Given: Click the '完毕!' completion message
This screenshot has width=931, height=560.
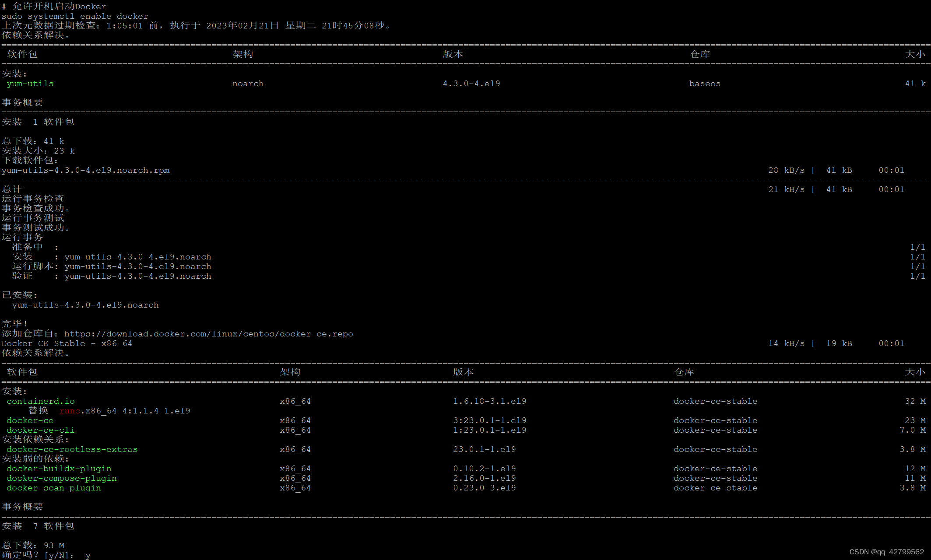Looking at the screenshot, I should click(14, 324).
